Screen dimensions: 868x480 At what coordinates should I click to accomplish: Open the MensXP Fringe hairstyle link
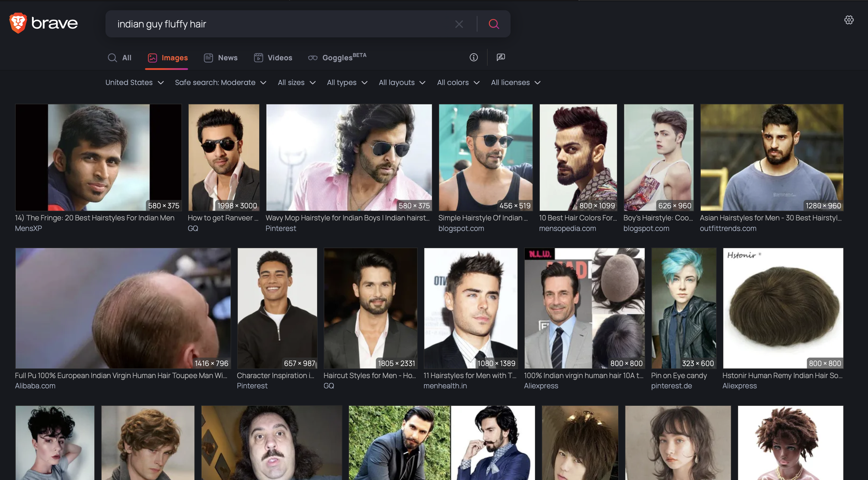(95, 218)
